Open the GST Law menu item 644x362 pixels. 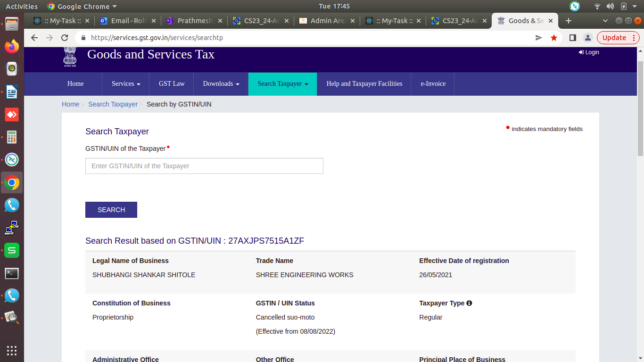(172, 84)
